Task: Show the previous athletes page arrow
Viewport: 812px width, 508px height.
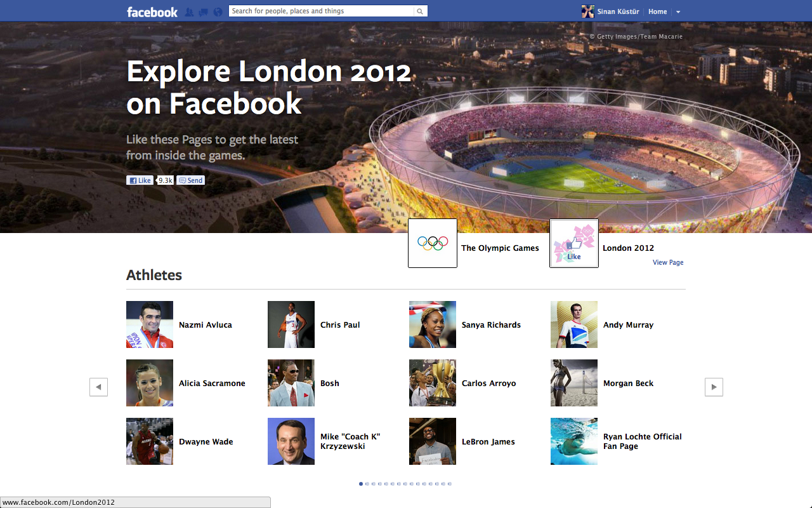Action: [98, 387]
